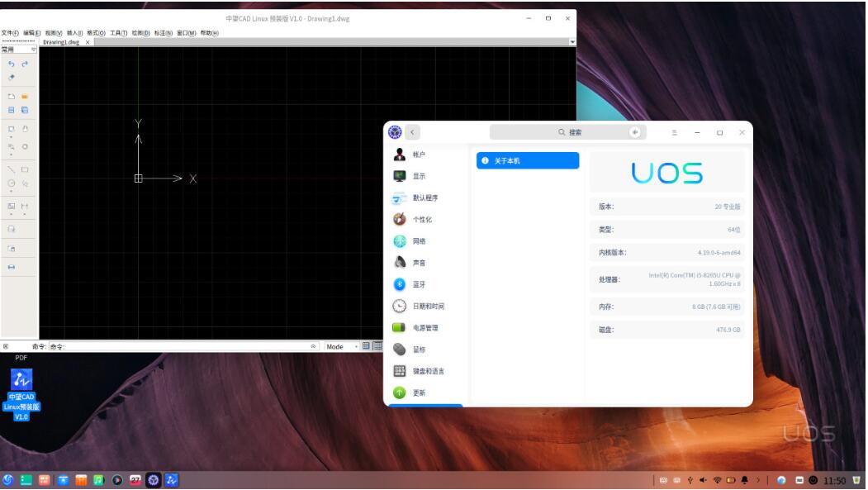868x490 pixels.
Task: Click the Wi-Fi icon in system tray
Action: pos(717,480)
